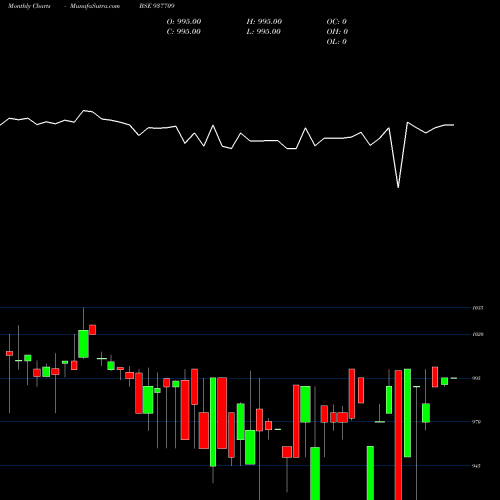500x500 pixels.
Task: Click the "Monthly Charts" title text
Action: [x=29, y=6]
